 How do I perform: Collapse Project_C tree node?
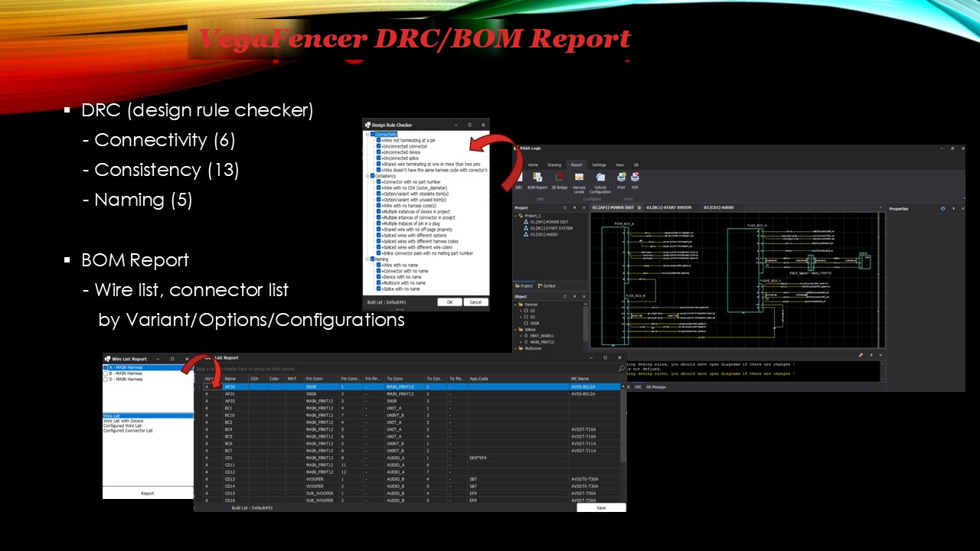pos(515,216)
